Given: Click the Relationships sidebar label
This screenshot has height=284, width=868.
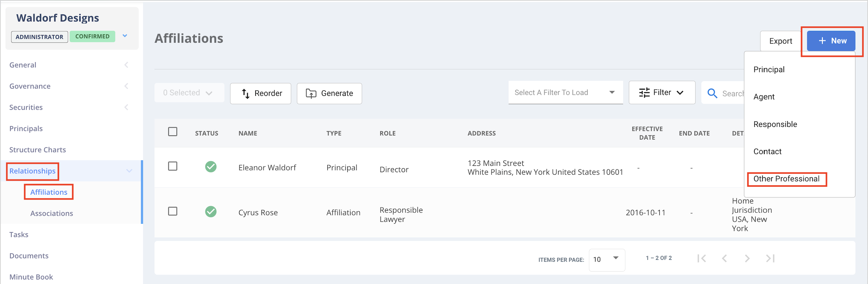Looking at the screenshot, I should 32,171.
